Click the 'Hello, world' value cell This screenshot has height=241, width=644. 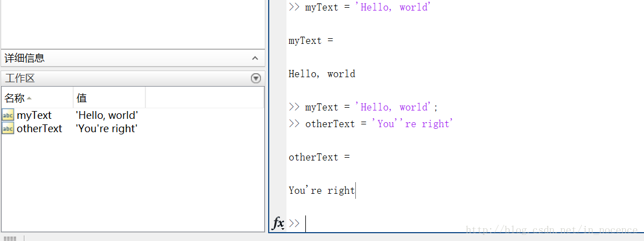click(x=107, y=116)
